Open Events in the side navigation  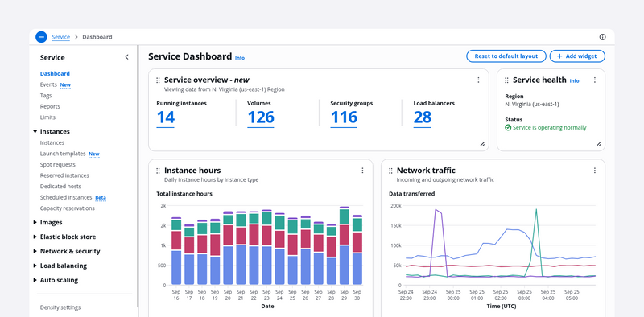tap(48, 84)
